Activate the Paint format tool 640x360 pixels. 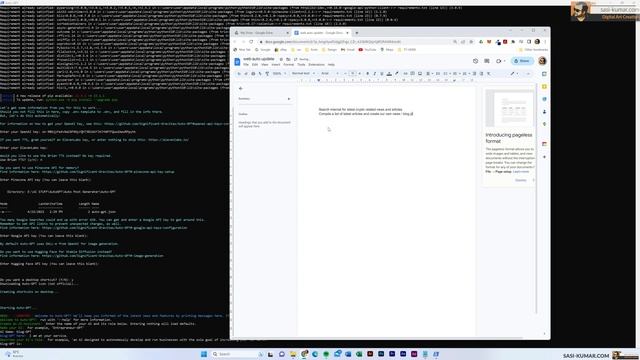coord(267,73)
